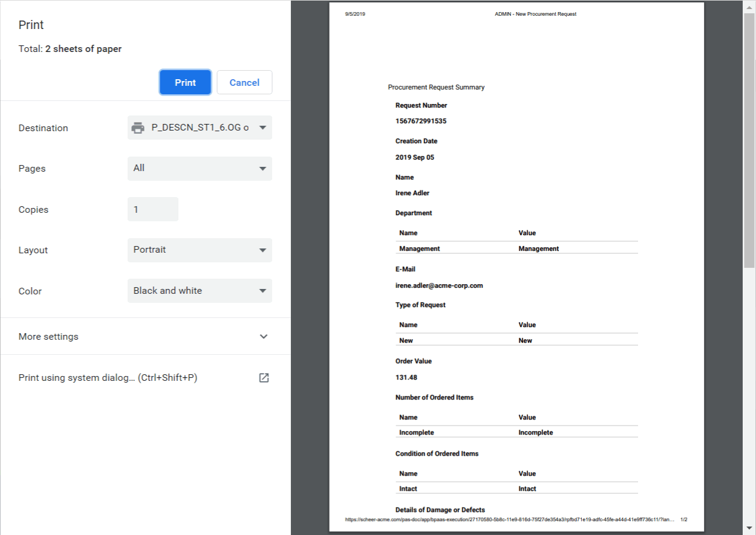
Task: Click the Total sheets of paper text
Action: click(x=70, y=48)
